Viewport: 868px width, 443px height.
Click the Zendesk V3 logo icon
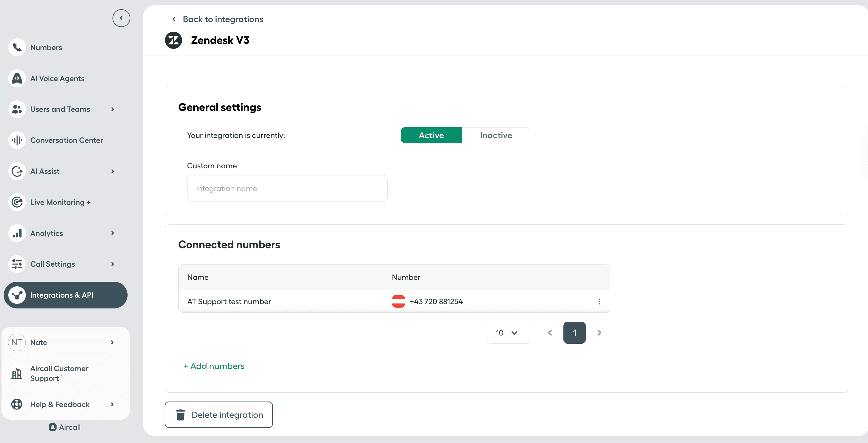(x=174, y=41)
